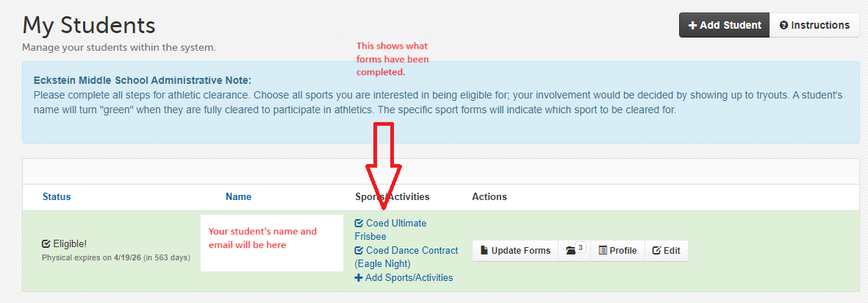Open the student Profile button
Screen dimensions: 868x303
(618, 250)
